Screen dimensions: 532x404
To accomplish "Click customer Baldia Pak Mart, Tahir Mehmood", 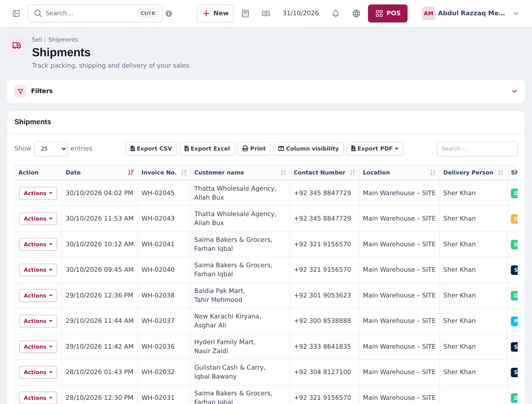I will [220, 295].
